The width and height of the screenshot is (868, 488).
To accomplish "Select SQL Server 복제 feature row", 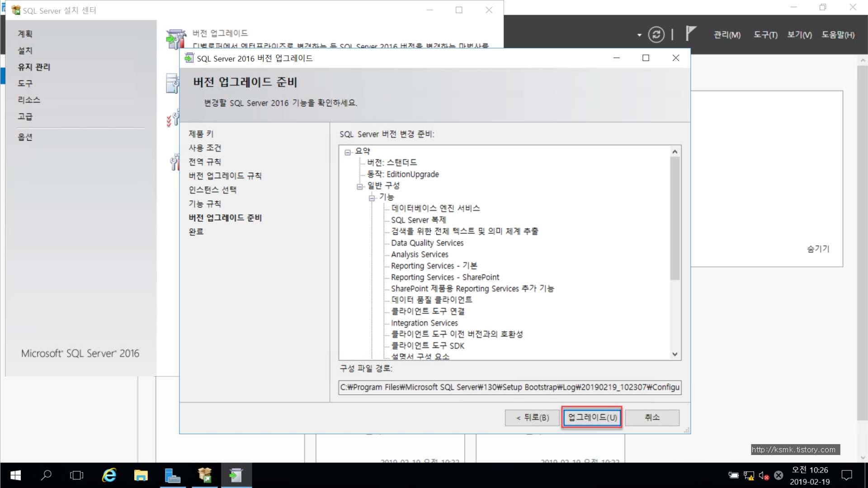I will pos(418,220).
